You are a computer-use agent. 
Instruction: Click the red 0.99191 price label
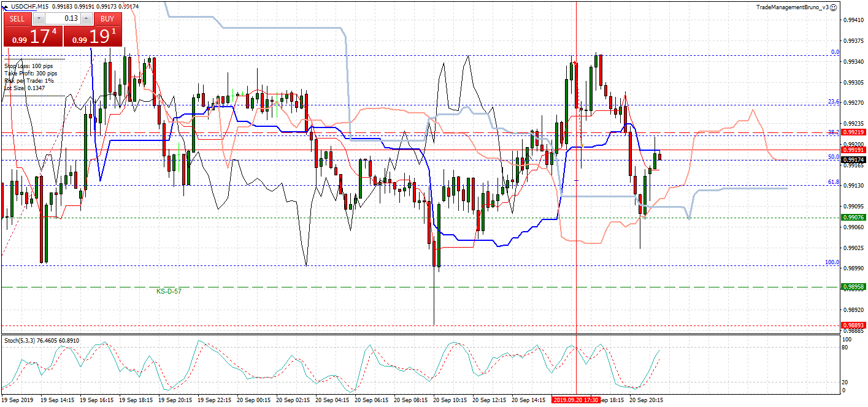(x=853, y=150)
